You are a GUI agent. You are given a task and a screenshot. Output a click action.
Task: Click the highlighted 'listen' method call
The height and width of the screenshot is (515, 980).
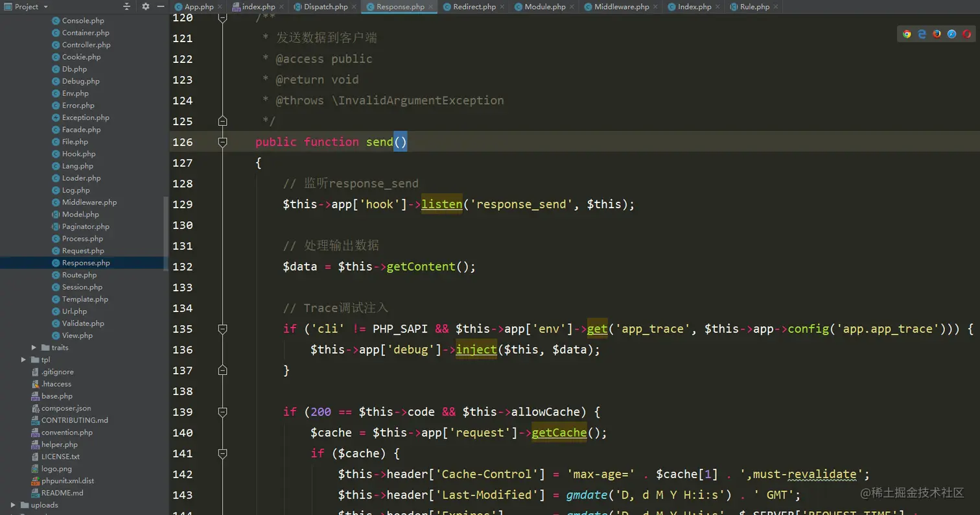pos(442,204)
